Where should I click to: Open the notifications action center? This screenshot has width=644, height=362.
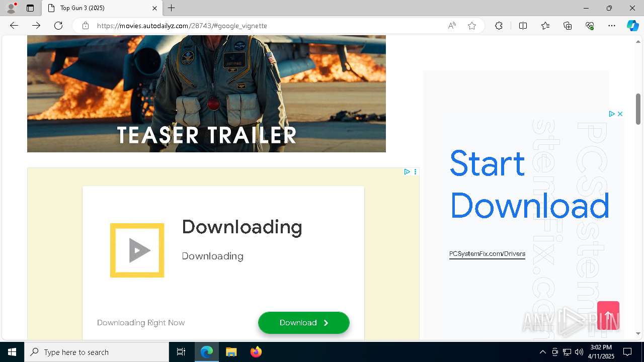tap(627, 352)
